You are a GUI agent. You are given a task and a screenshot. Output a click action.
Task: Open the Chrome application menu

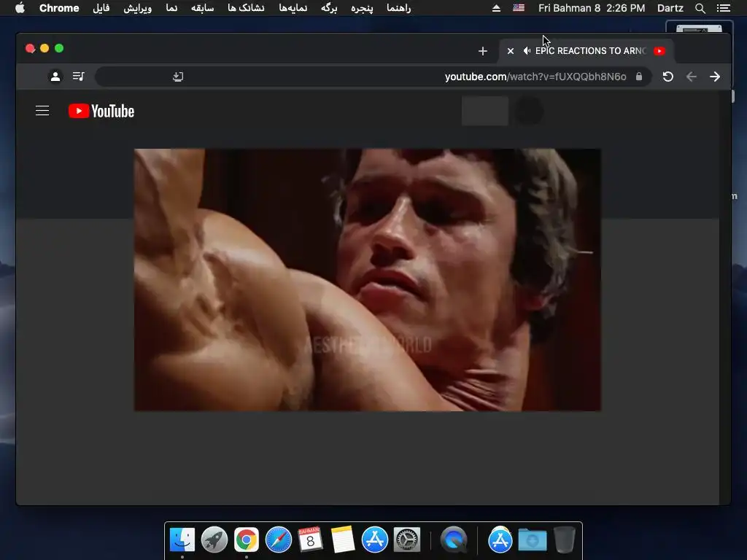pos(59,8)
